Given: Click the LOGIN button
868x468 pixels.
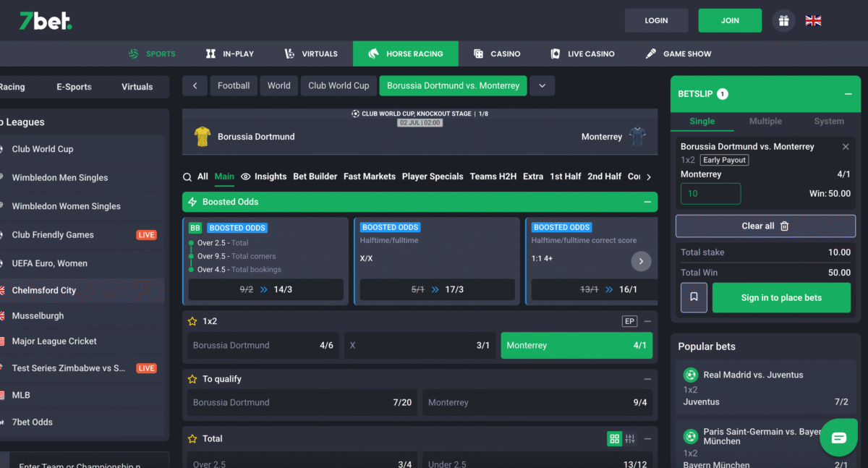Looking at the screenshot, I should (x=656, y=20).
